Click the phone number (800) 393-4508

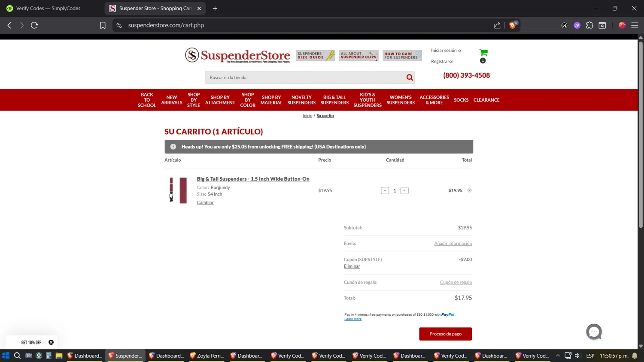(466, 75)
